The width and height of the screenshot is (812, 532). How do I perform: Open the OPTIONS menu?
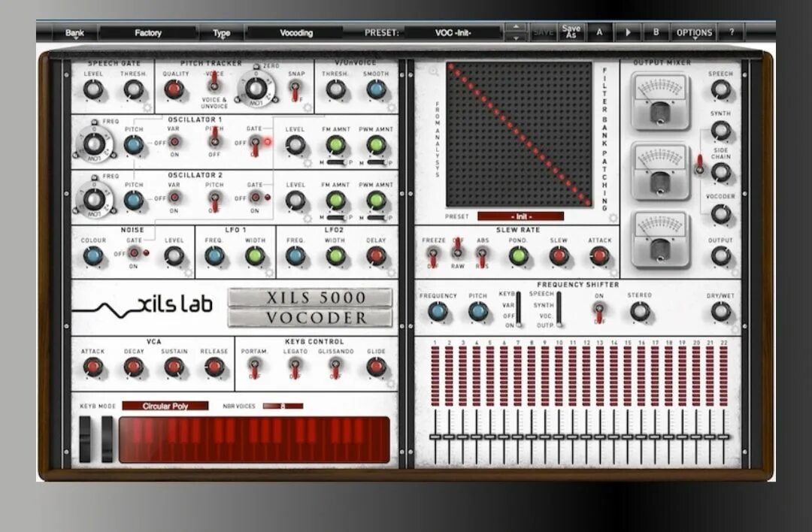click(694, 32)
